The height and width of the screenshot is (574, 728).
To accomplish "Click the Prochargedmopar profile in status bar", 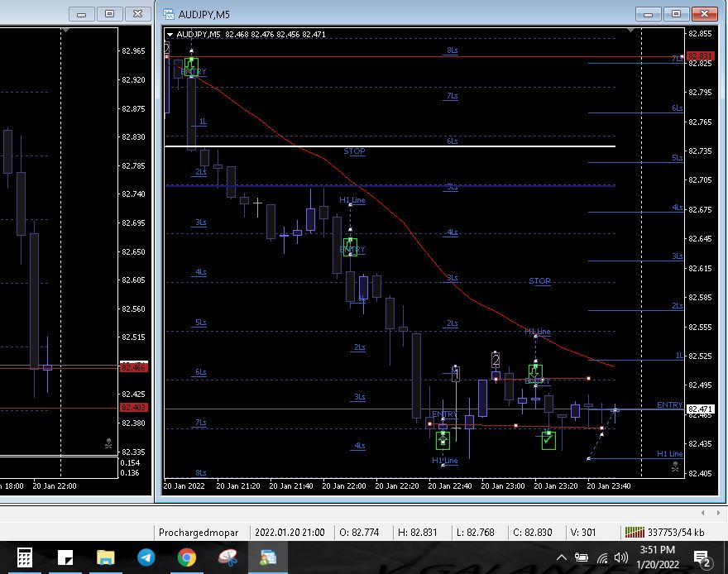I will point(199,533).
